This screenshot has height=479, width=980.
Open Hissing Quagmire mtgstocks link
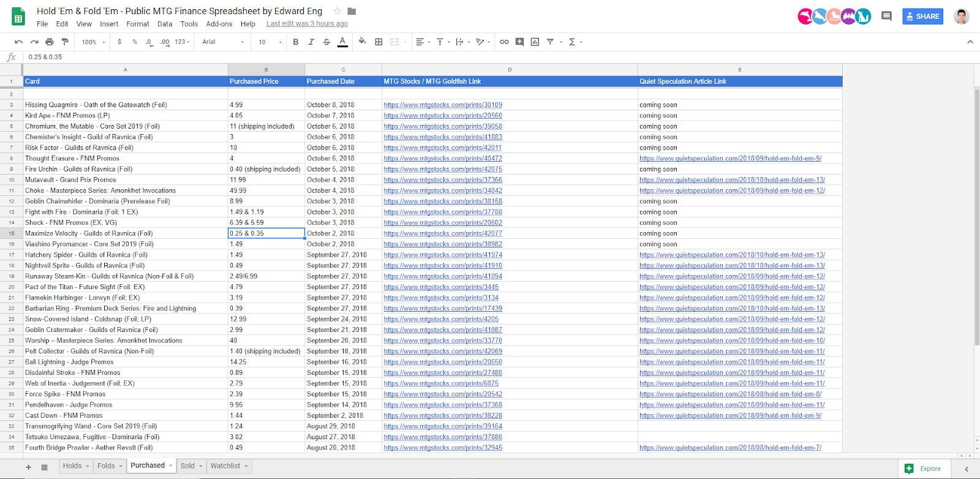click(x=443, y=105)
